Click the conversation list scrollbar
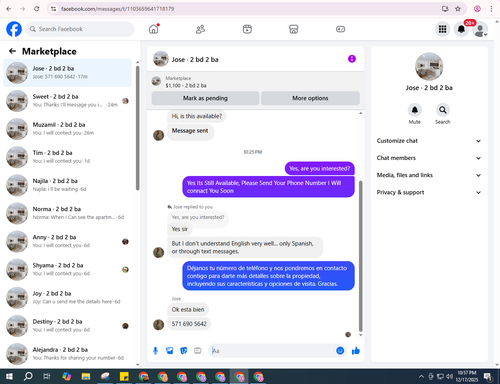This screenshot has width=500, height=384. pyautogui.click(x=137, y=128)
